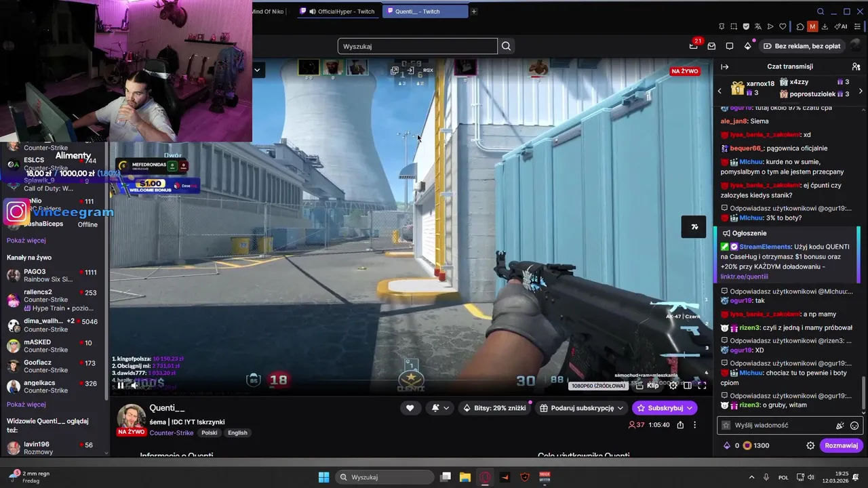Viewport: 868px width, 488px height.
Task: Show previous gift leaderboard entry
Action: (720, 91)
